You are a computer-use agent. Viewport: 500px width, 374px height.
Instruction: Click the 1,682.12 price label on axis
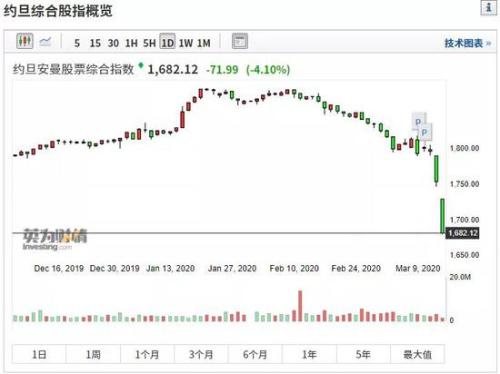coord(463,233)
